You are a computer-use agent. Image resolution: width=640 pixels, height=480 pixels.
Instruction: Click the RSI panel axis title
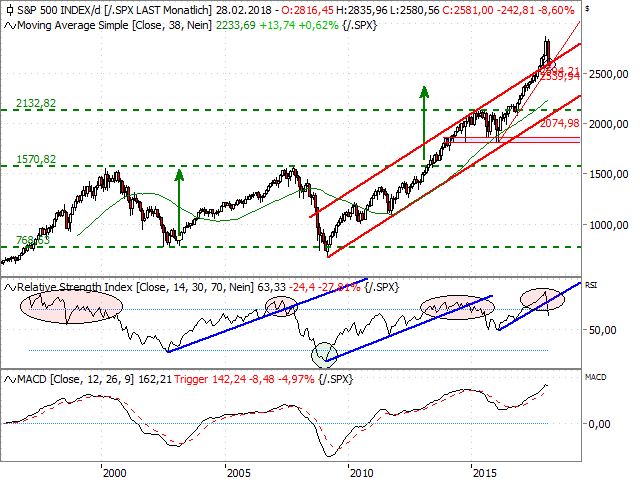(591, 285)
